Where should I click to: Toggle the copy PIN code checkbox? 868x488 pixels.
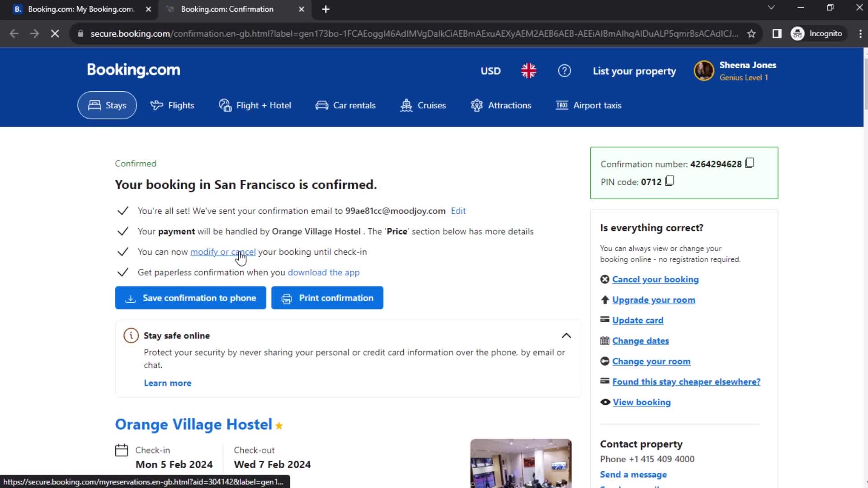[x=669, y=181]
